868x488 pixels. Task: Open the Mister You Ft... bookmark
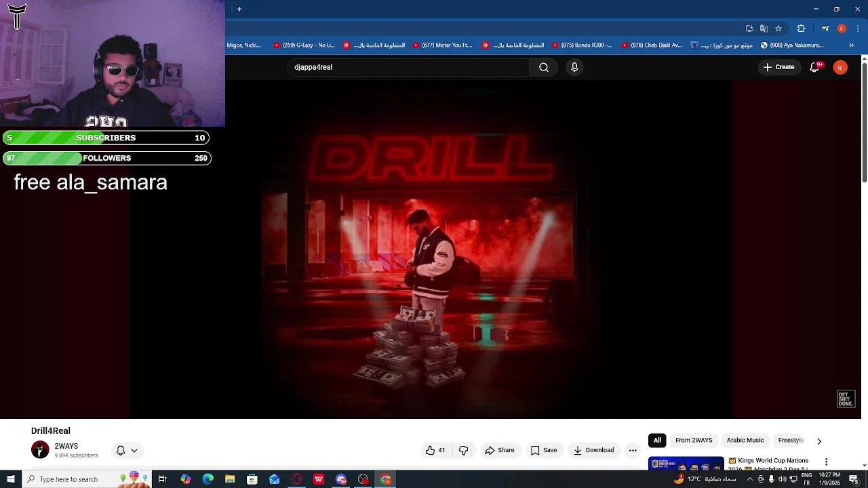[x=442, y=45]
